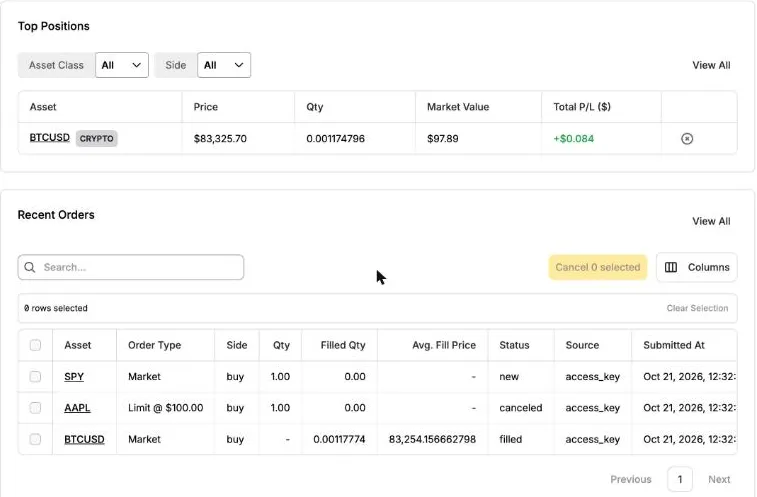
Task: Click the 0.001174796 quantity value
Action: click(336, 139)
